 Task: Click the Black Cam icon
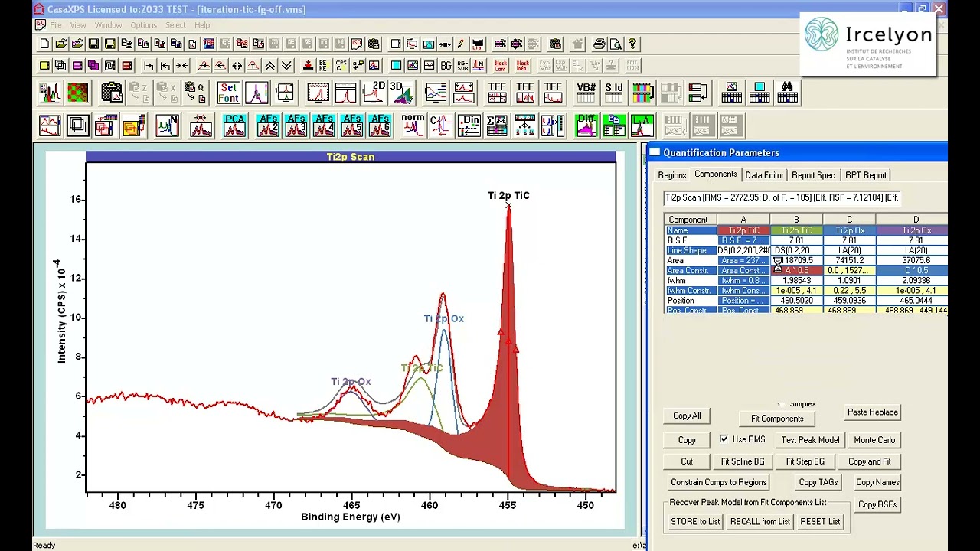point(501,66)
